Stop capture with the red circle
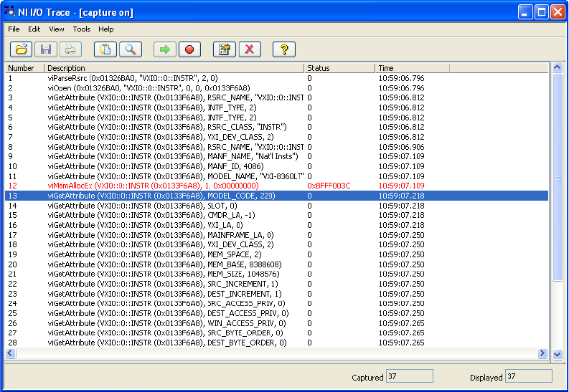This screenshot has width=569, height=392. (x=189, y=49)
